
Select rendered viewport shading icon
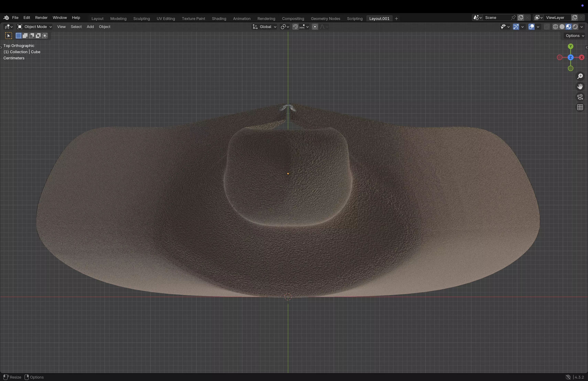coord(575,27)
